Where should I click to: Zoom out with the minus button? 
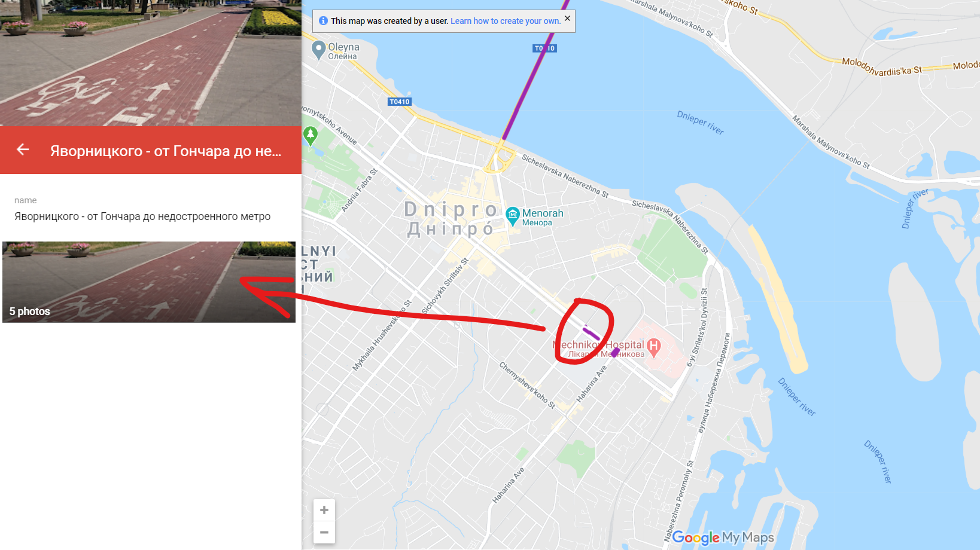pos(324,532)
